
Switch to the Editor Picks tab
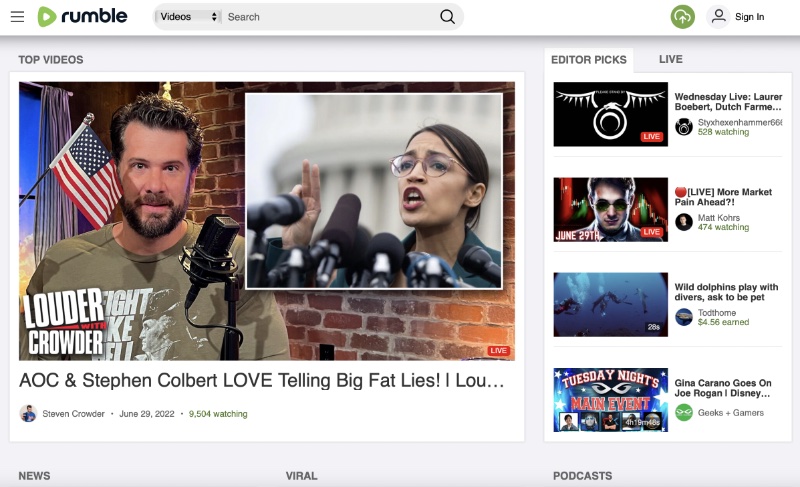589,60
